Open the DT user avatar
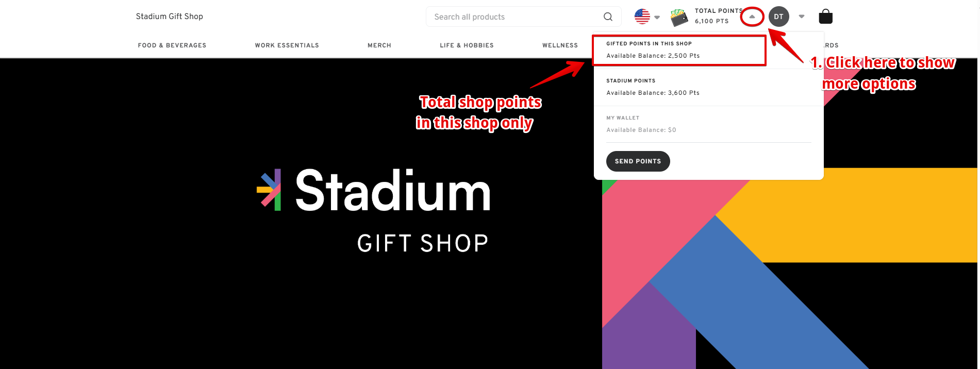 click(x=778, y=16)
